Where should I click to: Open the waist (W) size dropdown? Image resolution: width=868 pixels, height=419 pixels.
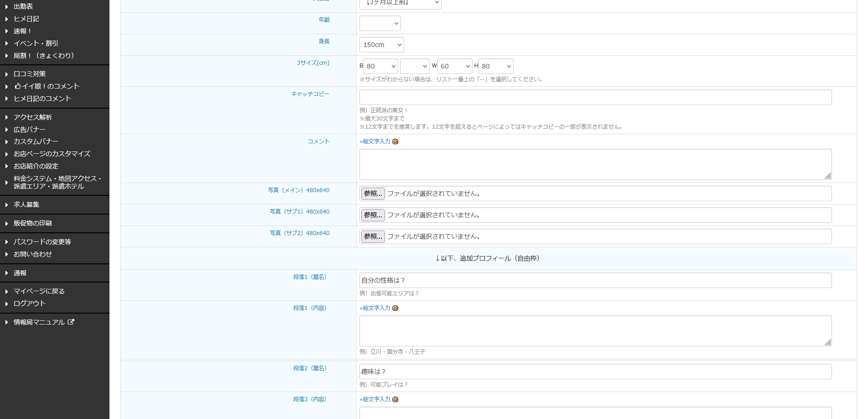pos(455,66)
